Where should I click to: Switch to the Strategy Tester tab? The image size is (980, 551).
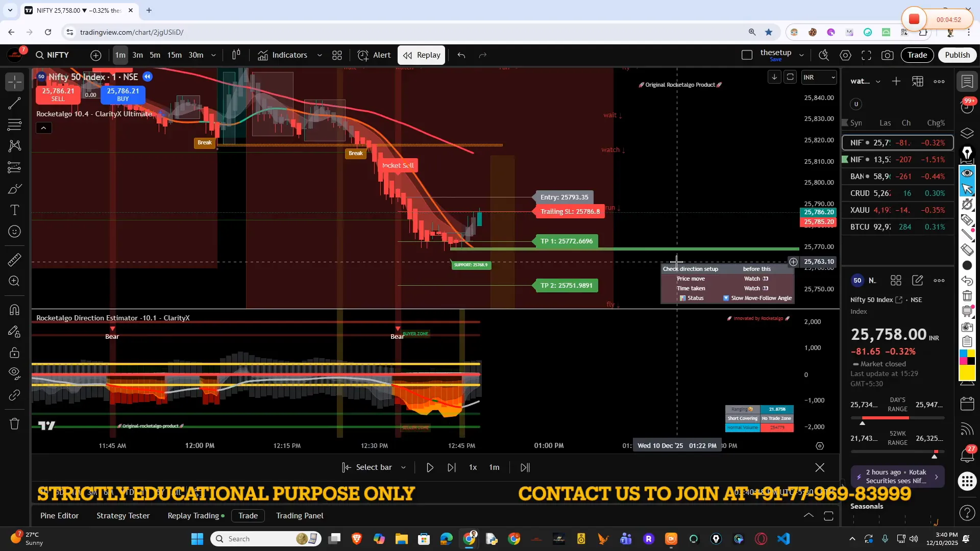pyautogui.click(x=122, y=516)
